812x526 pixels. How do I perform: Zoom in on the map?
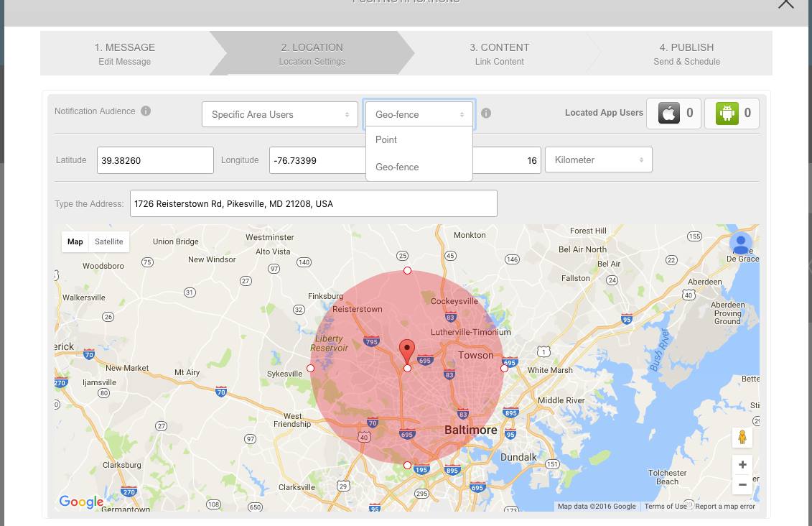742,465
